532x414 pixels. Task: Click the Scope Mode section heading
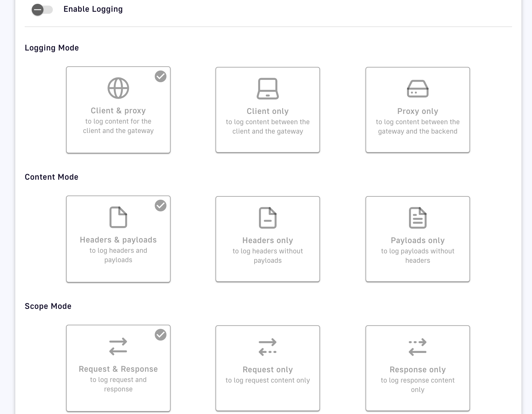click(x=48, y=306)
